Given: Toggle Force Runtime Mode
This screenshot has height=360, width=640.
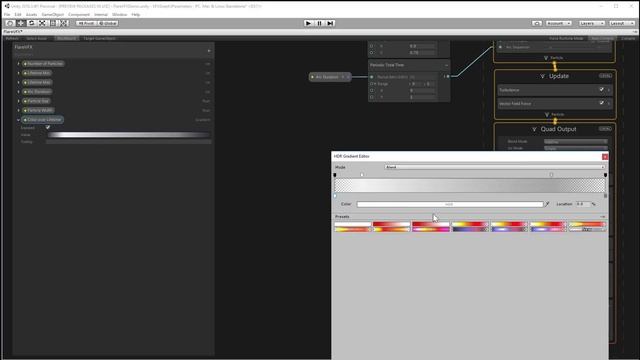Looking at the screenshot, I should [x=566, y=38].
